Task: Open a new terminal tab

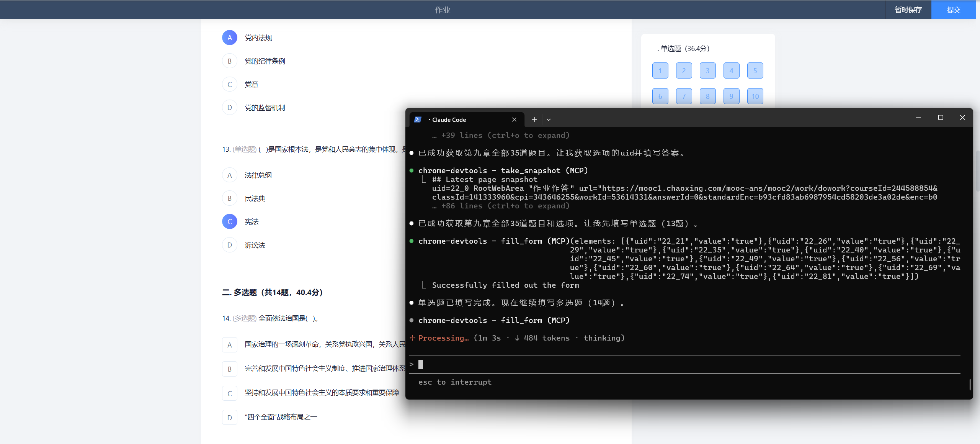Action: pyautogui.click(x=534, y=120)
